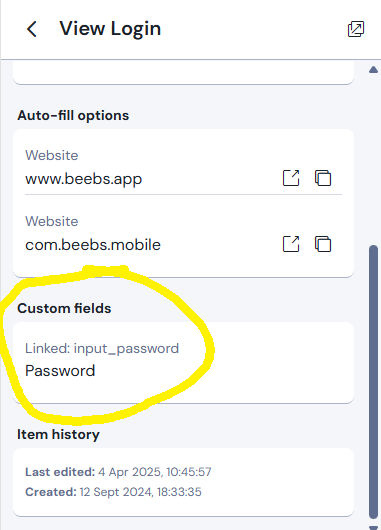Launch the www.beebs.app website

pos(291,178)
